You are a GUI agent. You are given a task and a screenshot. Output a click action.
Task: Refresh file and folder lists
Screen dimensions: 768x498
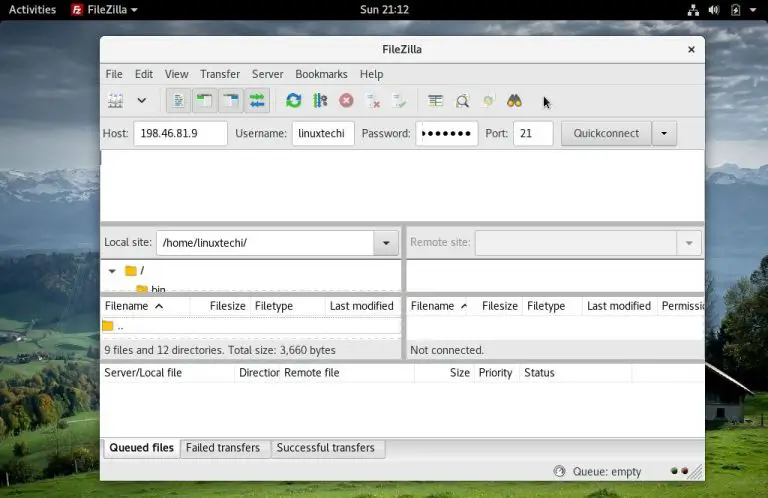tap(293, 101)
